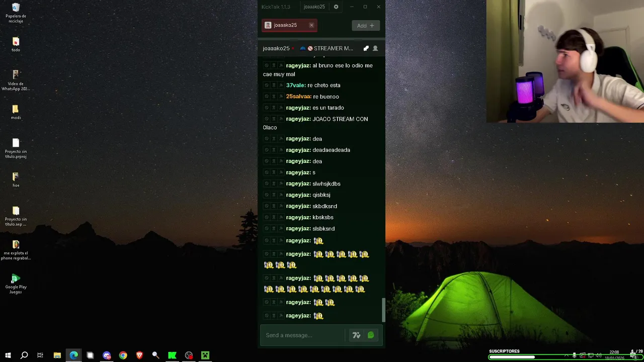Select 'Video de WhatsApp' desktop file
The width and height of the screenshot is (644, 362).
tap(16, 81)
